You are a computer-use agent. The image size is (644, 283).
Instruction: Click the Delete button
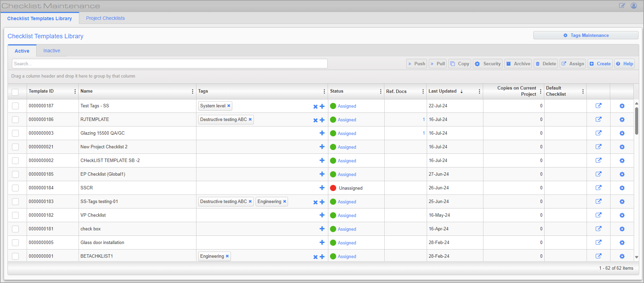tap(546, 64)
